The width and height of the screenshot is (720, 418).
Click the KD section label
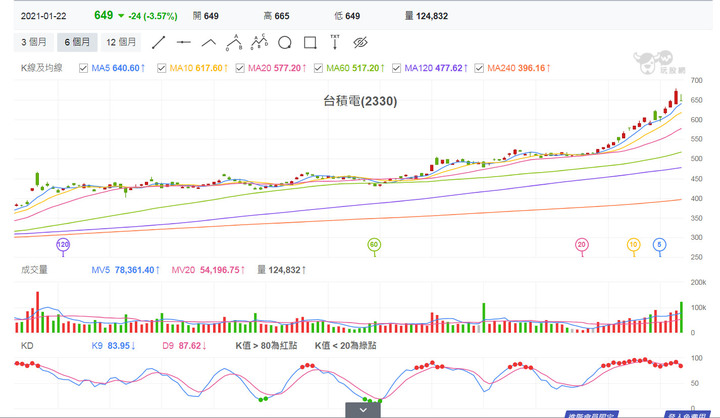tap(27, 345)
